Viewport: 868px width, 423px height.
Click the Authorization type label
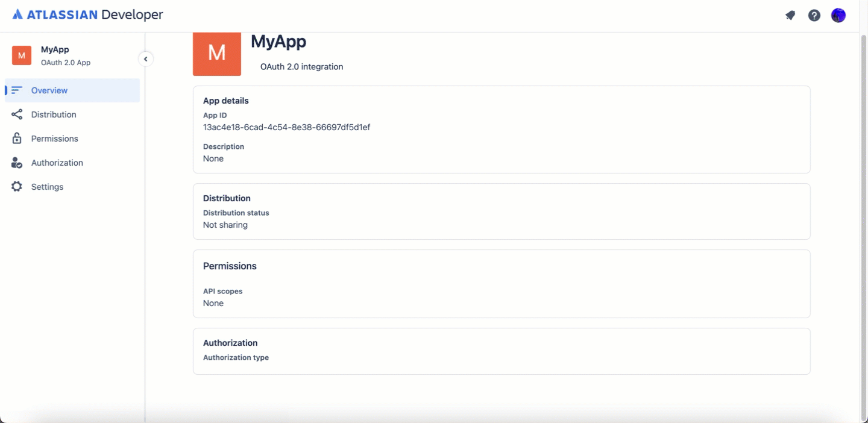tap(236, 357)
